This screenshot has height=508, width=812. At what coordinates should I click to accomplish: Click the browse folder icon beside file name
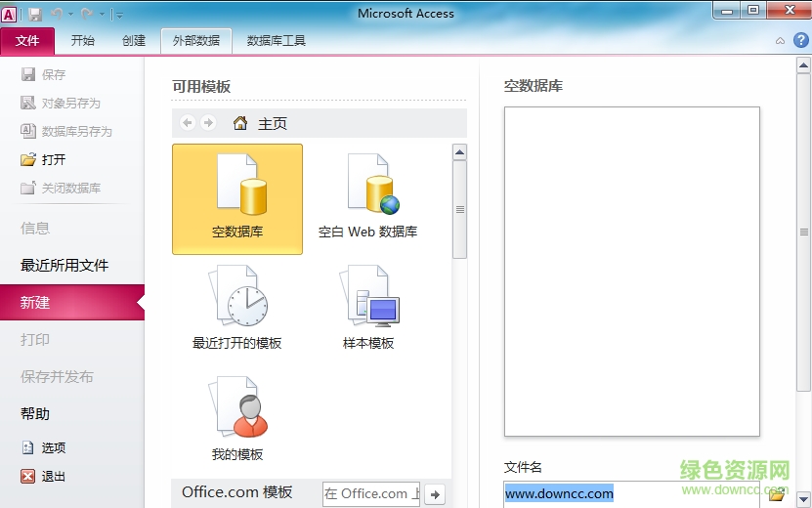coord(777,494)
